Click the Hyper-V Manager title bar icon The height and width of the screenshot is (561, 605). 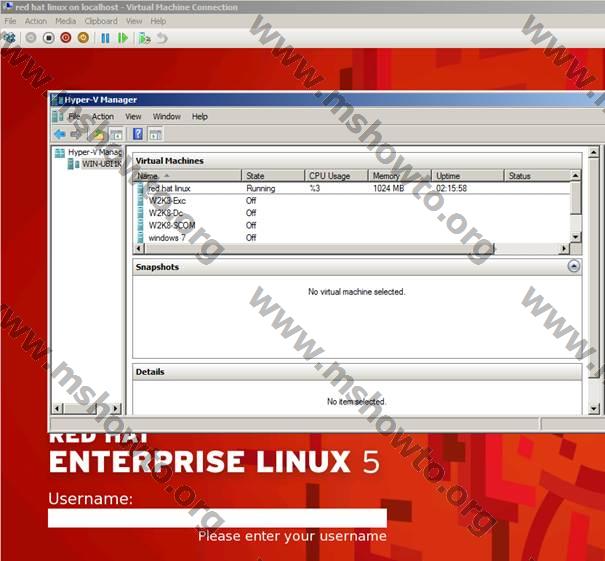coord(57,100)
